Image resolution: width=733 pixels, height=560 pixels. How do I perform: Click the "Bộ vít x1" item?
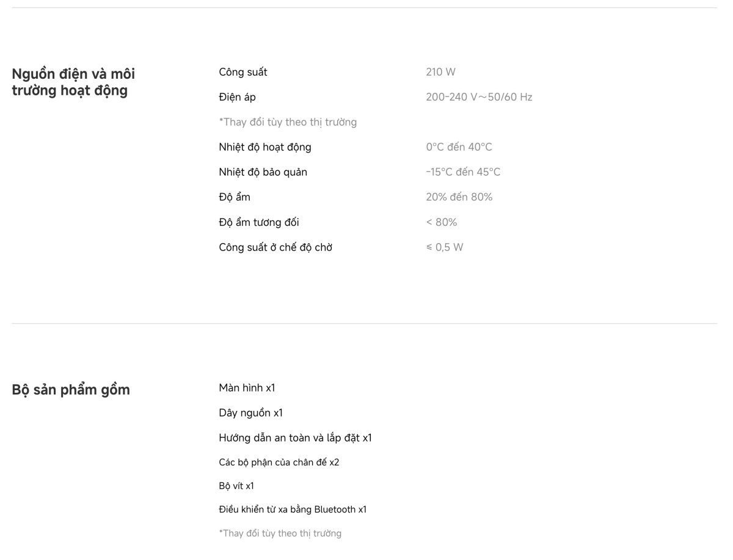click(x=236, y=486)
